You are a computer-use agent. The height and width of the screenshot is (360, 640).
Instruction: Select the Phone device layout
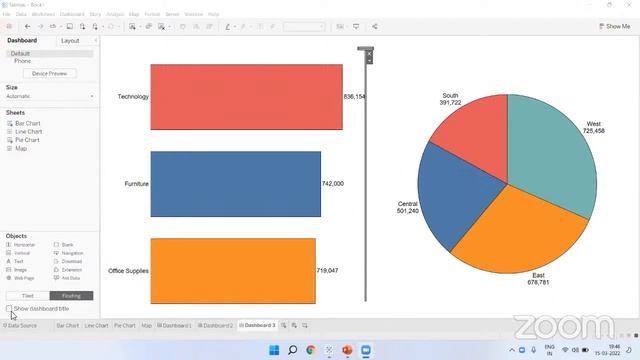22,61
